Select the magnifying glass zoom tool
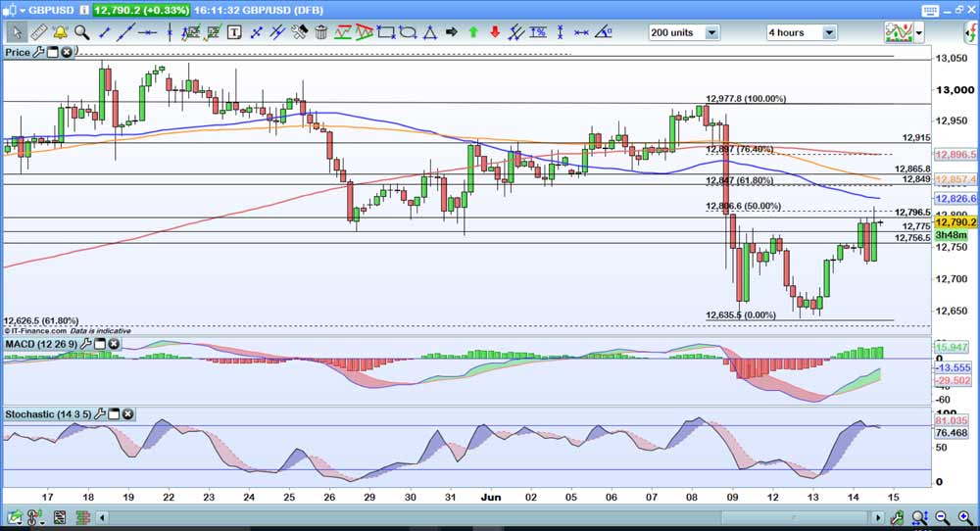The height and width of the screenshot is (531, 980). point(81,32)
